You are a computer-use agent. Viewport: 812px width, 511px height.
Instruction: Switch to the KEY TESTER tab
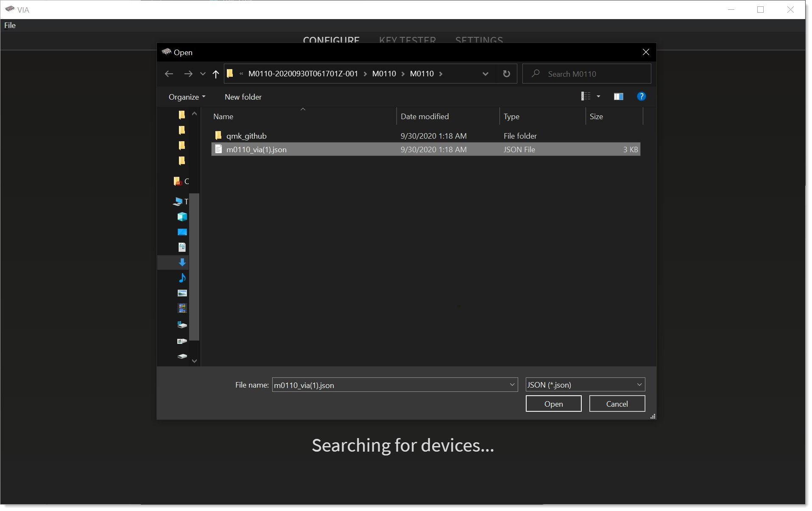point(407,40)
